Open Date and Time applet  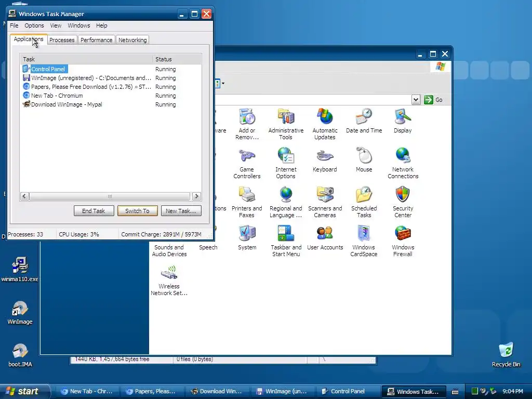(364, 121)
